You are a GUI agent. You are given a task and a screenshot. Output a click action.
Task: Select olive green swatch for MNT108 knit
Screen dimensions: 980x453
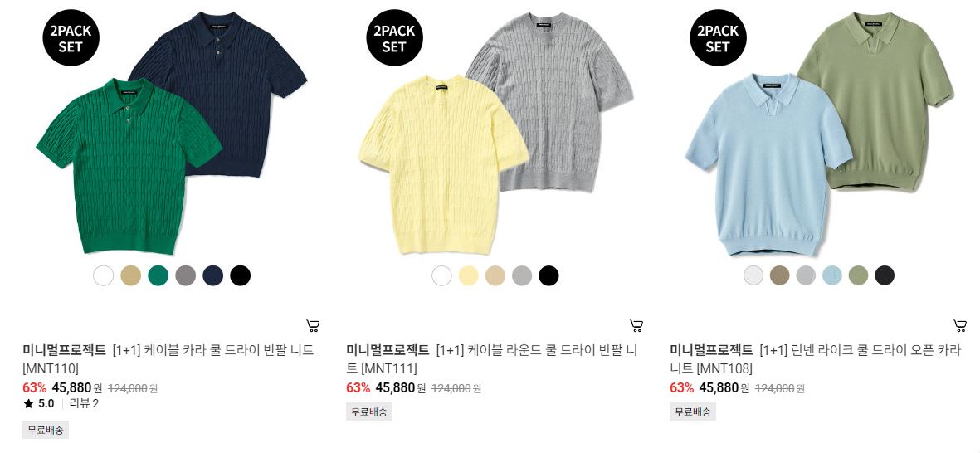[858, 275]
